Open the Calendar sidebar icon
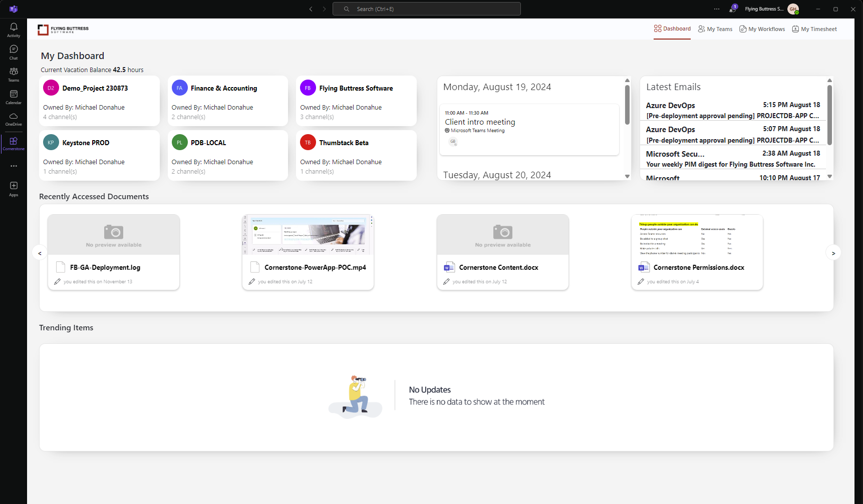Viewport: 863px width, 504px height. 14,97
